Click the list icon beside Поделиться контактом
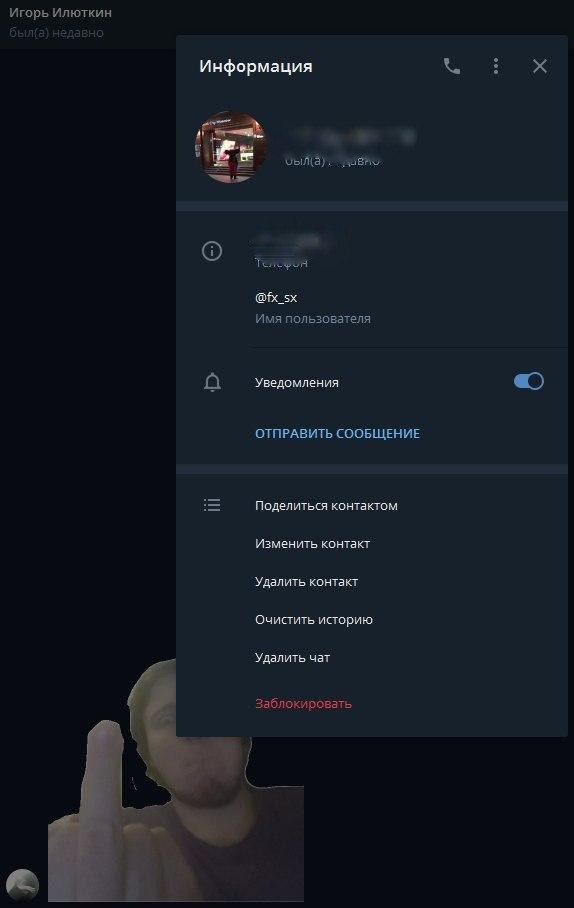Screen dimensions: 574x908 [212, 505]
